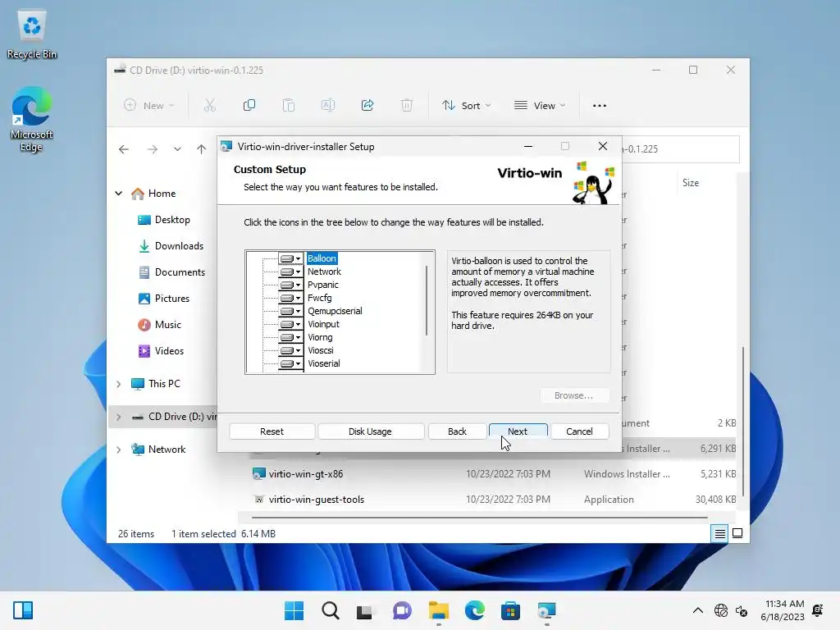Click the Delete trash icon in Explorer toolbar
Image resolution: width=840 pixels, height=630 pixels.
(407, 106)
